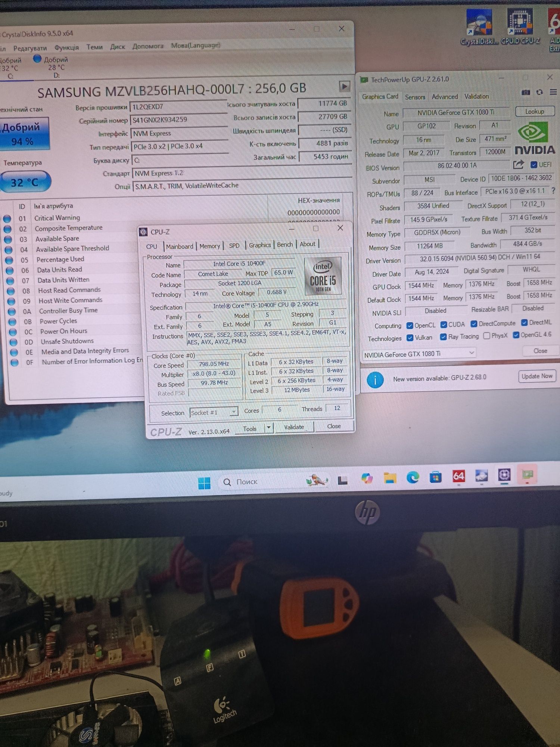The height and width of the screenshot is (747, 560).
Task: Select drive D: Добрий 28 °C
Action: click(52, 67)
